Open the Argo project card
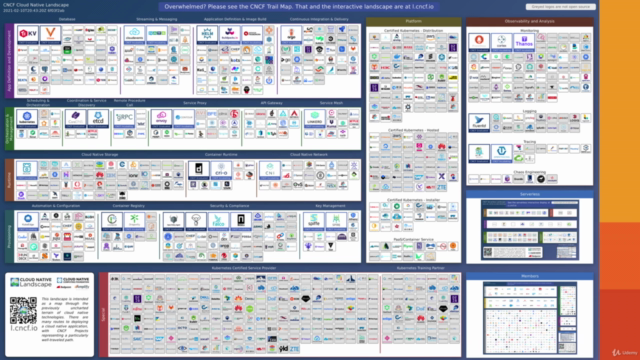Screen dimensions: 640x360 pos(291,35)
